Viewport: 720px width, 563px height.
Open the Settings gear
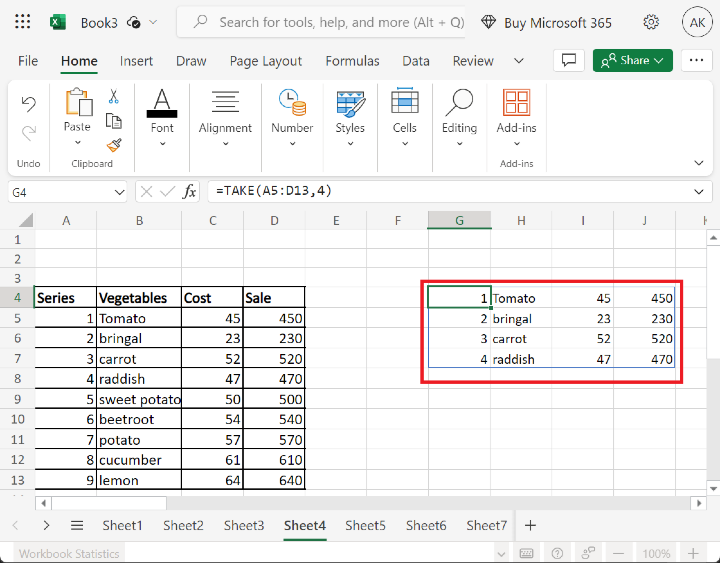[651, 22]
